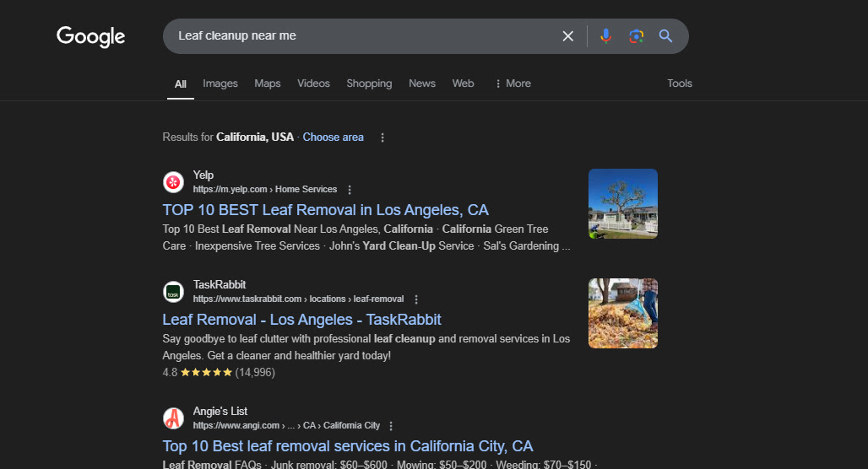Open TOP 10 BEST Leaf Removal Yelp result
Image resolution: width=868 pixels, height=469 pixels.
pos(326,210)
